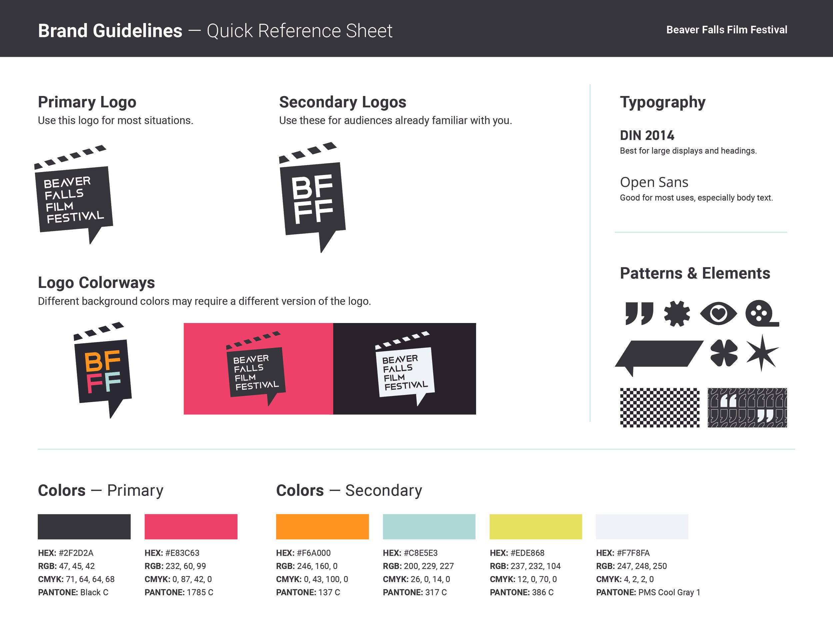The height and width of the screenshot is (644, 833).
Task: Click the yellow #EDE868 color swatch
Action: coord(535,526)
